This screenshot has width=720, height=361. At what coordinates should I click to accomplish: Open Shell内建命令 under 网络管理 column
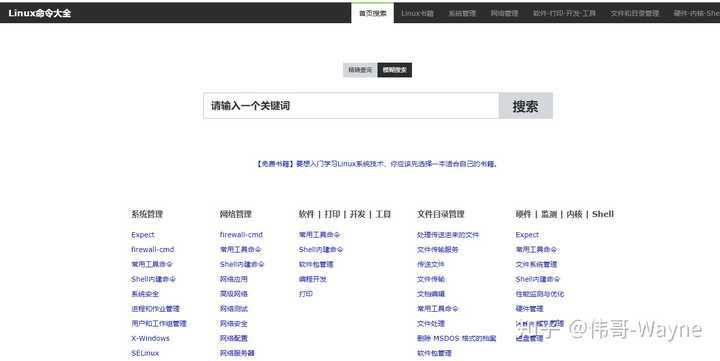242,264
